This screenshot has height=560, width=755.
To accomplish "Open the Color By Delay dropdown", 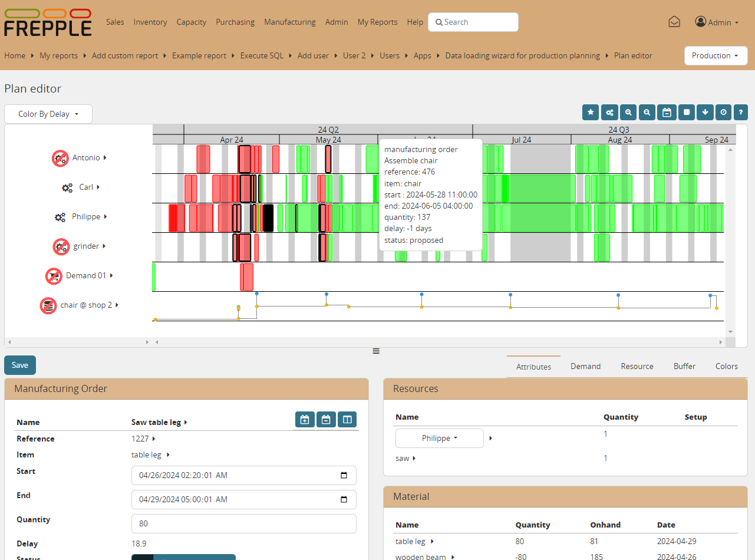I will [48, 114].
